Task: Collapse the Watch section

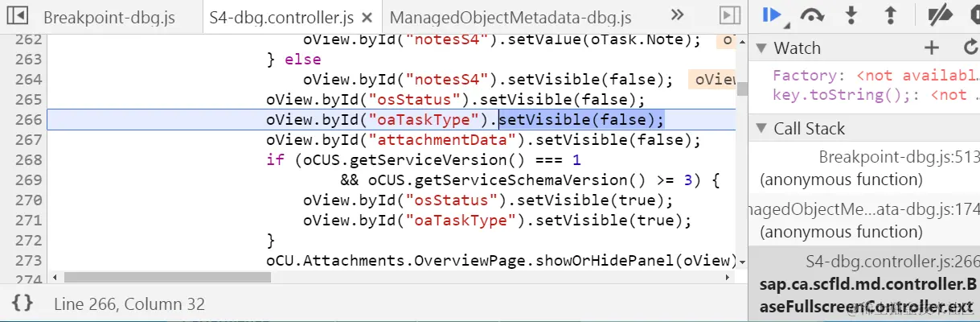Action: 761,48
